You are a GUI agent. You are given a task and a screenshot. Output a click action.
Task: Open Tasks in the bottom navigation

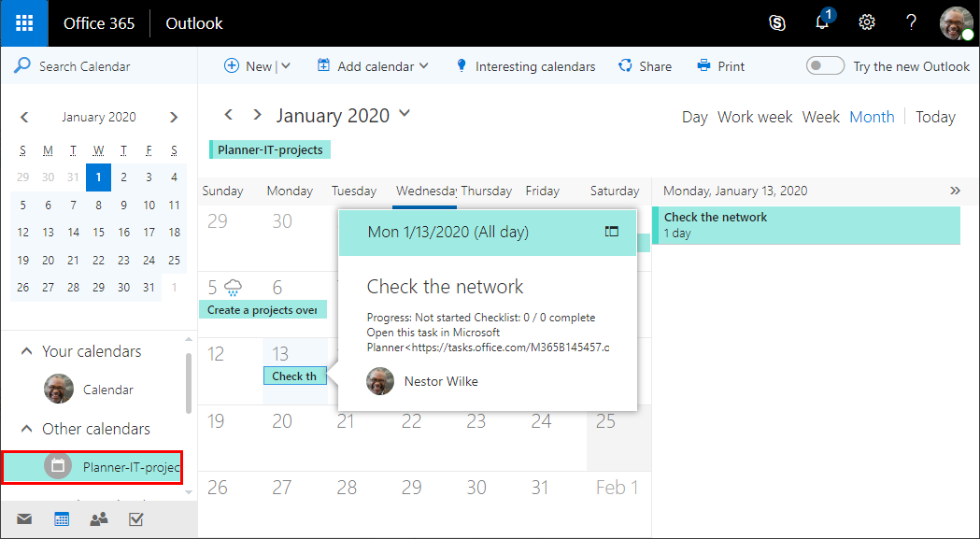[135, 519]
